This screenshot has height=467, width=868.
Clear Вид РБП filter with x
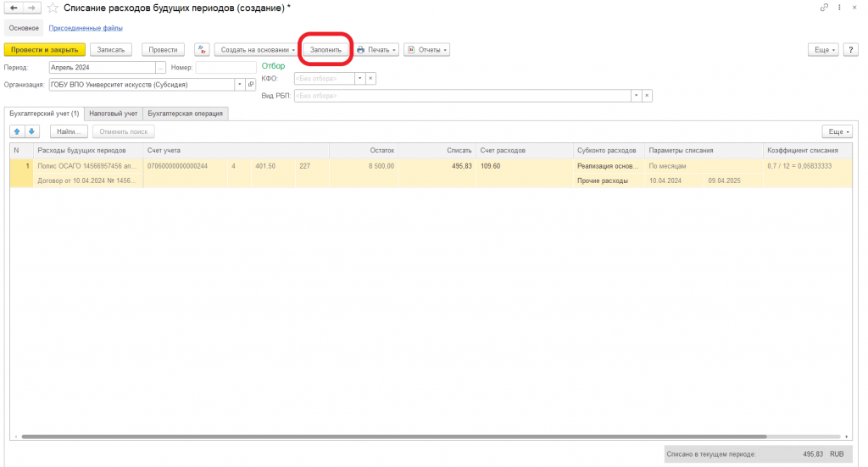647,96
